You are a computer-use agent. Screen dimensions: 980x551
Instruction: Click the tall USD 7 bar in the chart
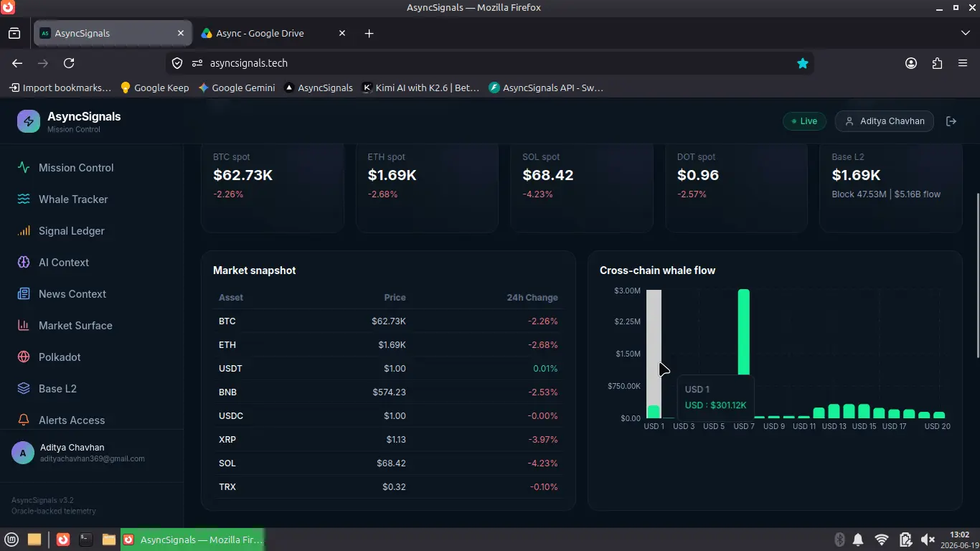point(744,332)
